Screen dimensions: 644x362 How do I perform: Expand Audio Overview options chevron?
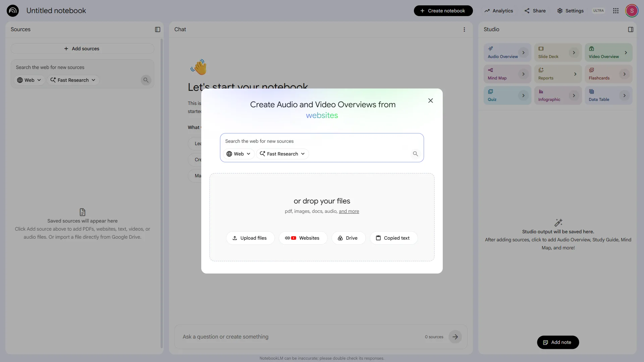pos(523,53)
